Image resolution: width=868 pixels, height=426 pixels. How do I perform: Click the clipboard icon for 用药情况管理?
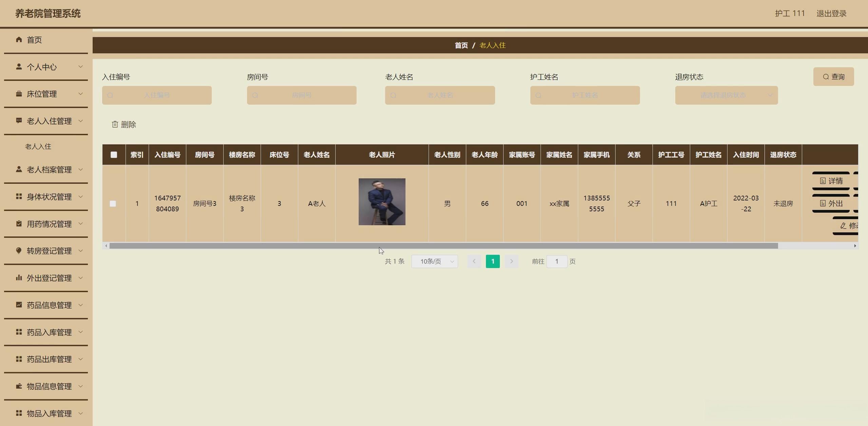click(19, 224)
